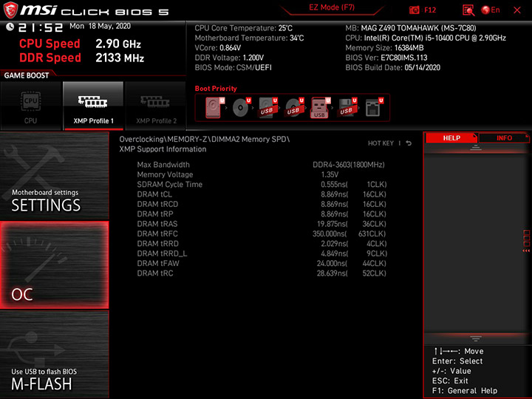Switch to EZ Mode (F7)

pos(332,7)
